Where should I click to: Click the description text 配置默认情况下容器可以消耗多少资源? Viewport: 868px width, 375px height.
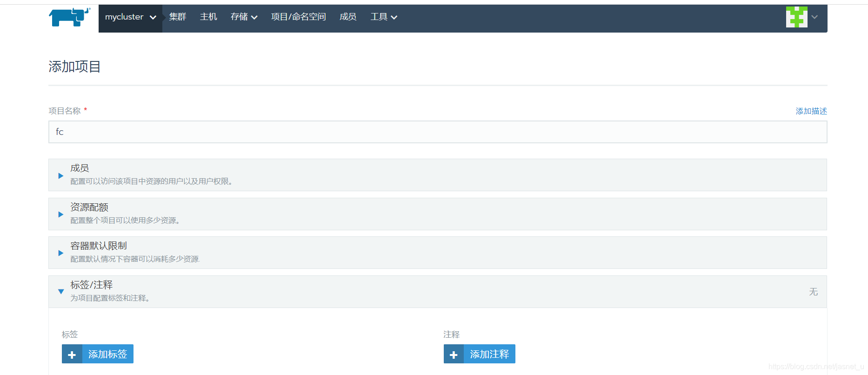(x=135, y=259)
